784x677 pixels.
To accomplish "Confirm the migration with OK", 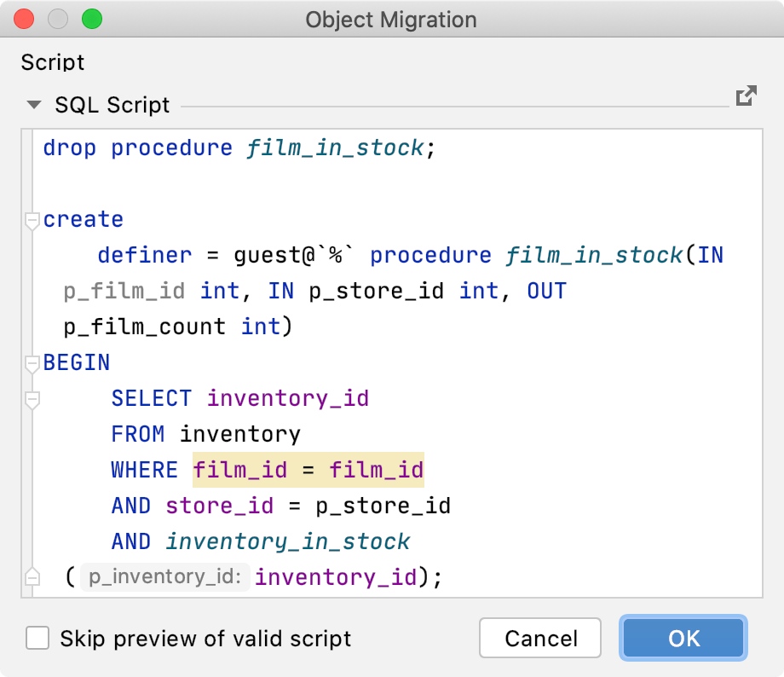I will 683,638.
